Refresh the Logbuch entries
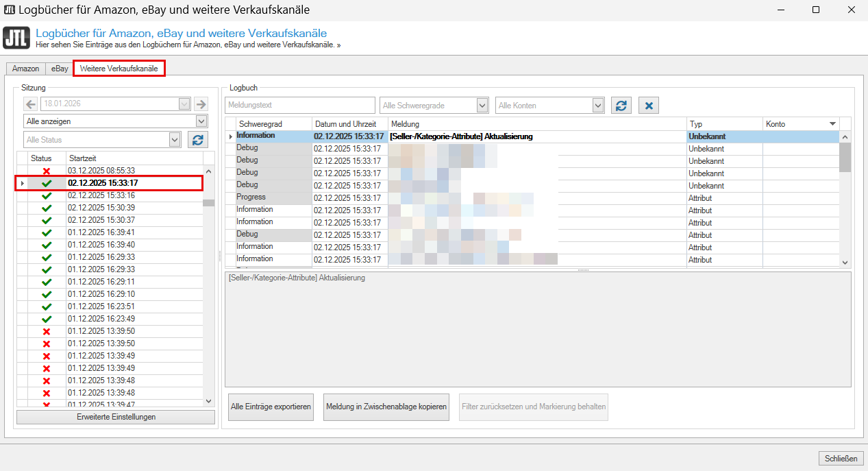Image resolution: width=868 pixels, height=471 pixels. click(x=621, y=106)
